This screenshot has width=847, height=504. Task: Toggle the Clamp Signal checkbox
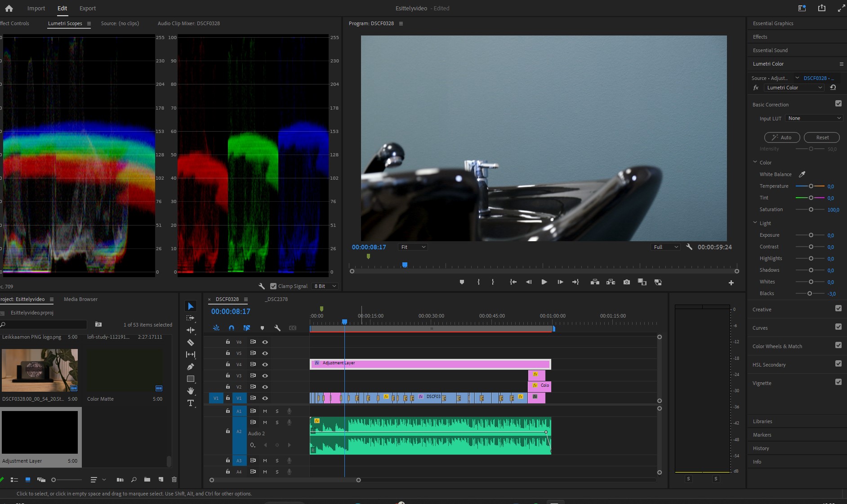click(x=273, y=286)
